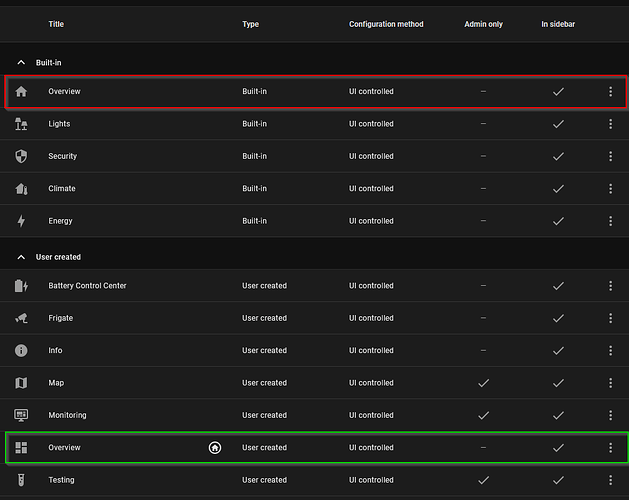Open the three-dot menu for Map
The width and height of the screenshot is (629, 500).
click(x=611, y=383)
